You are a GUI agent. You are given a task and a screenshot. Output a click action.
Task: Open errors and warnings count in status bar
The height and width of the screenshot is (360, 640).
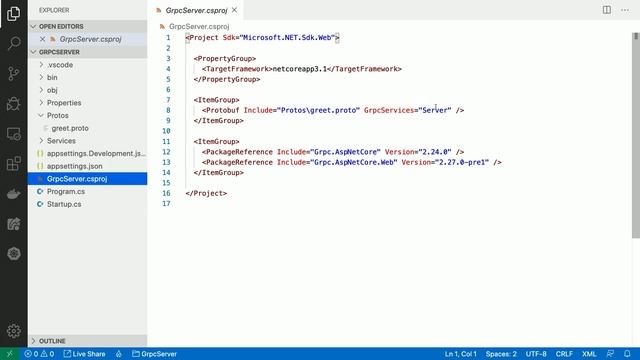(x=39, y=354)
